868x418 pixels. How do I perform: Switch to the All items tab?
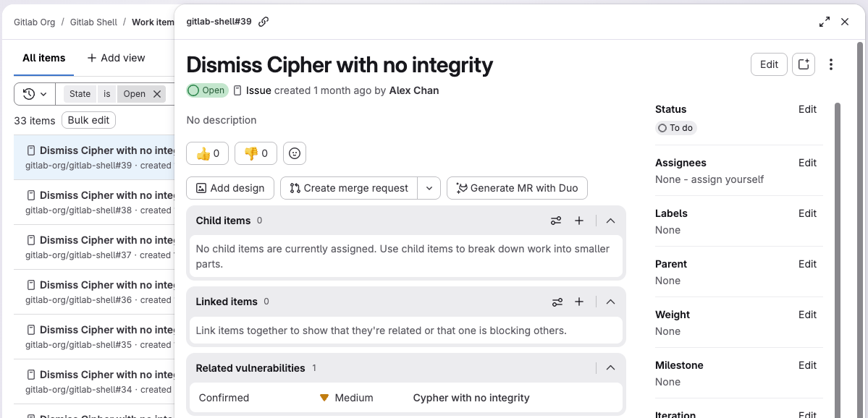44,58
